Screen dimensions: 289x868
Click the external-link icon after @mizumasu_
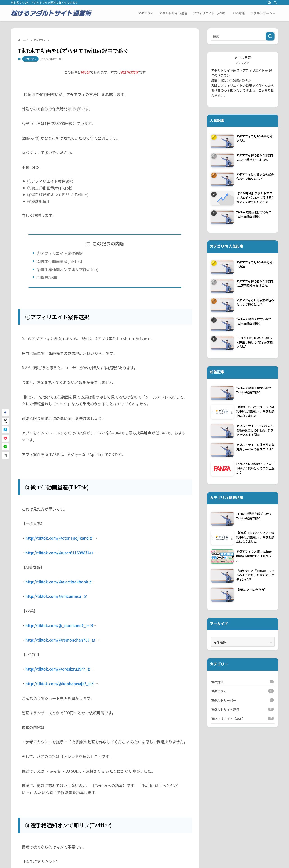click(86, 597)
